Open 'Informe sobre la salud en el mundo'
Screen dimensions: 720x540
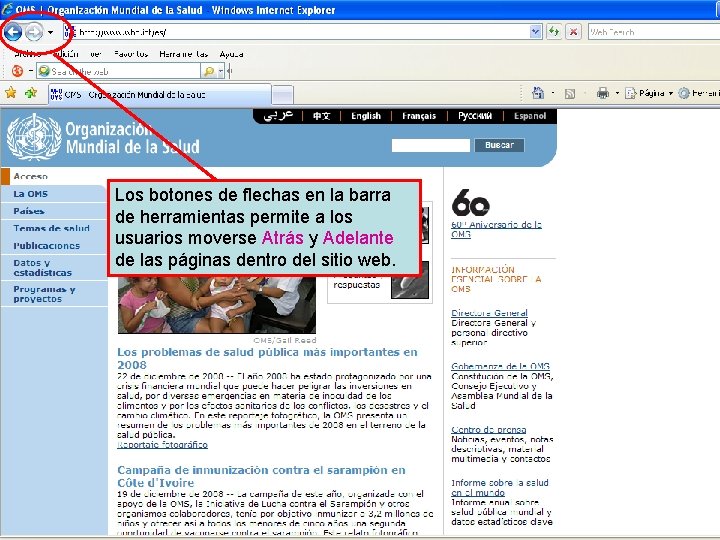[500, 488]
